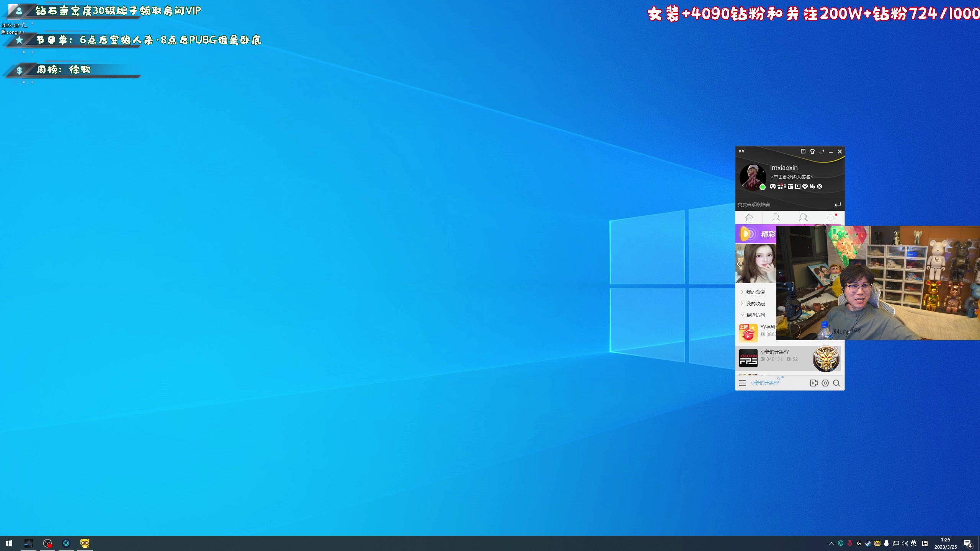Viewport: 980px width, 551px height.
Task: Collapse the 最近访问 section
Action: coord(755,315)
